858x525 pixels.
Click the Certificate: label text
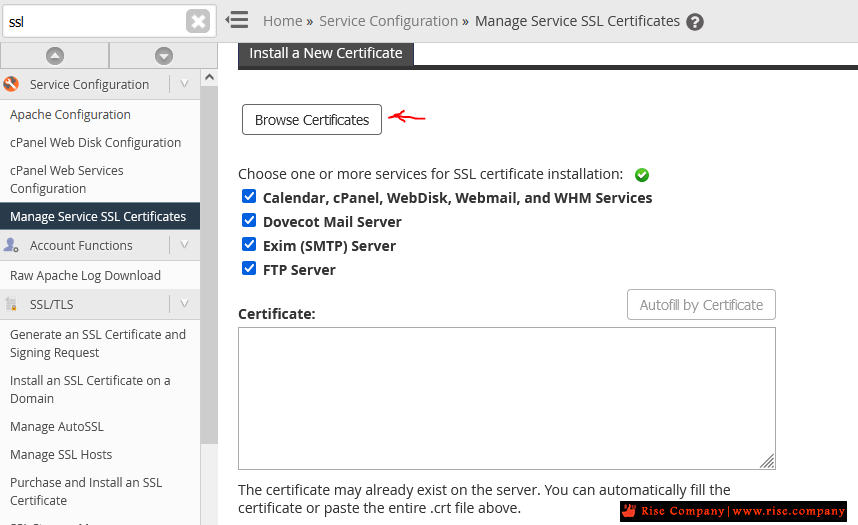click(277, 314)
